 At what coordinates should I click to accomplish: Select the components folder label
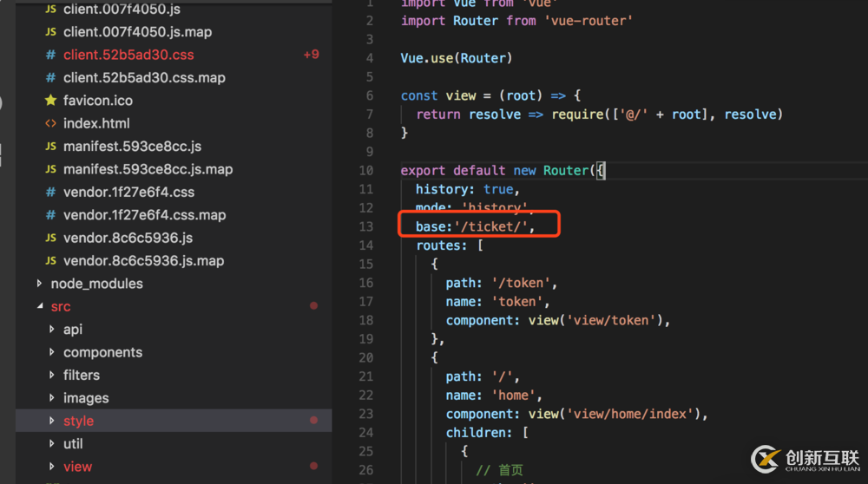click(x=102, y=352)
